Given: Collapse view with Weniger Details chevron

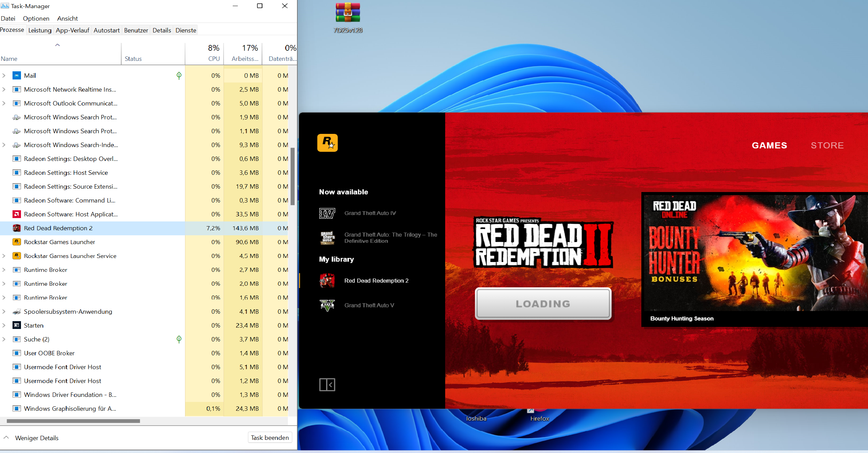Looking at the screenshot, I should [6, 438].
